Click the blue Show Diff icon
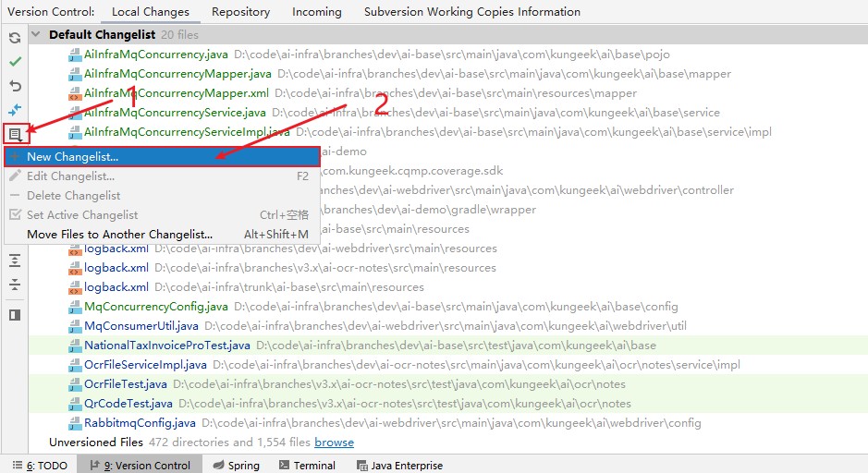The image size is (868, 473). pos(14,110)
